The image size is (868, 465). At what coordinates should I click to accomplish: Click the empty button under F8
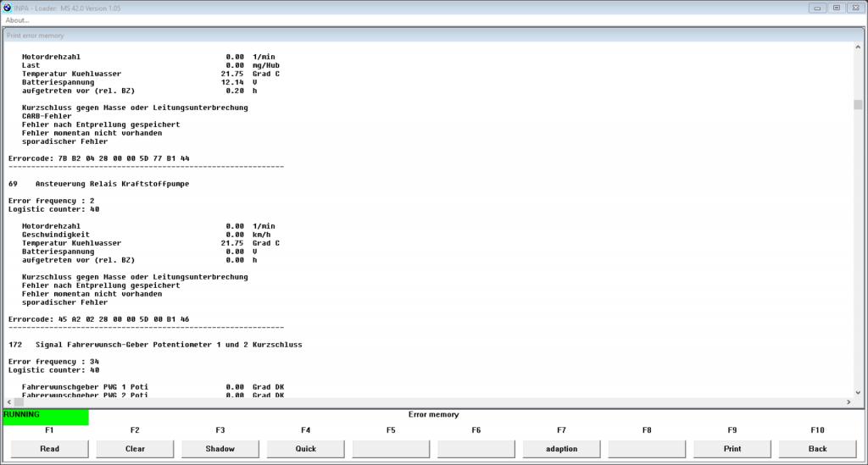647,449
